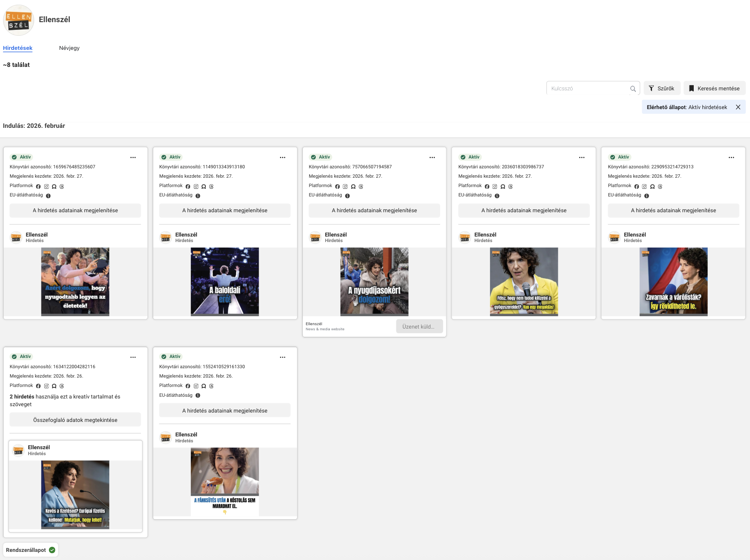This screenshot has height=560, width=750.
Task: Click the search magnifier icon in Kulcsszó field
Action: click(633, 89)
